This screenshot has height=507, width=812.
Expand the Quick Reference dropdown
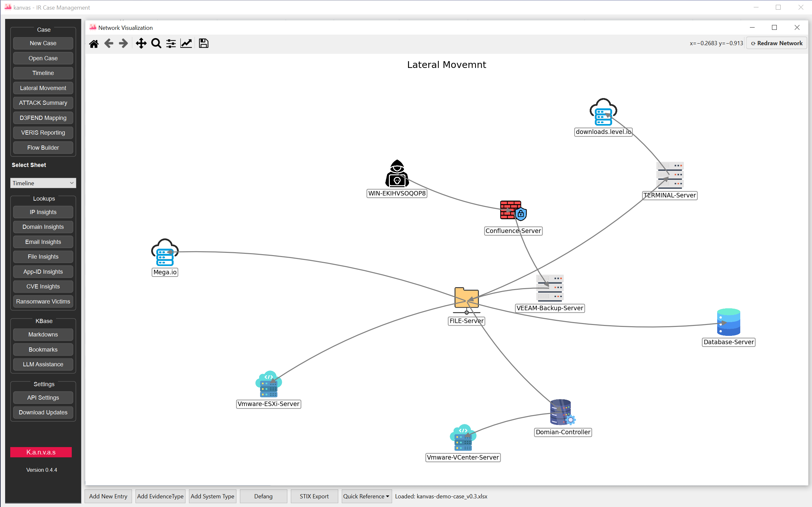pyautogui.click(x=366, y=496)
